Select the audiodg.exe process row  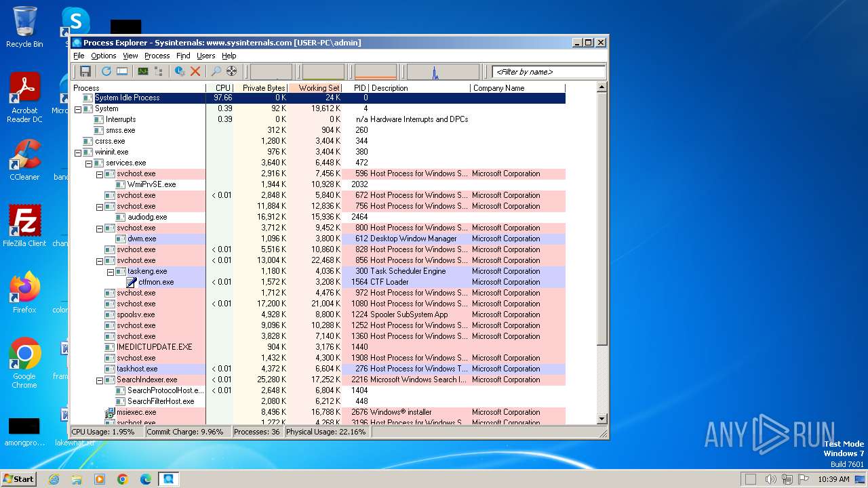[x=318, y=217]
